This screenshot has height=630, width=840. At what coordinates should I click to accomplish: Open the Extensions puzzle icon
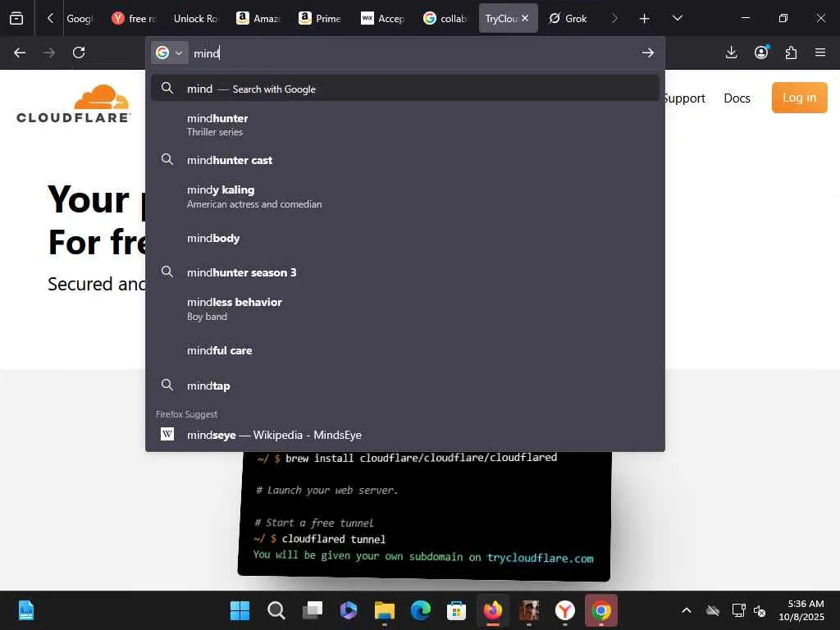click(x=791, y=52)
